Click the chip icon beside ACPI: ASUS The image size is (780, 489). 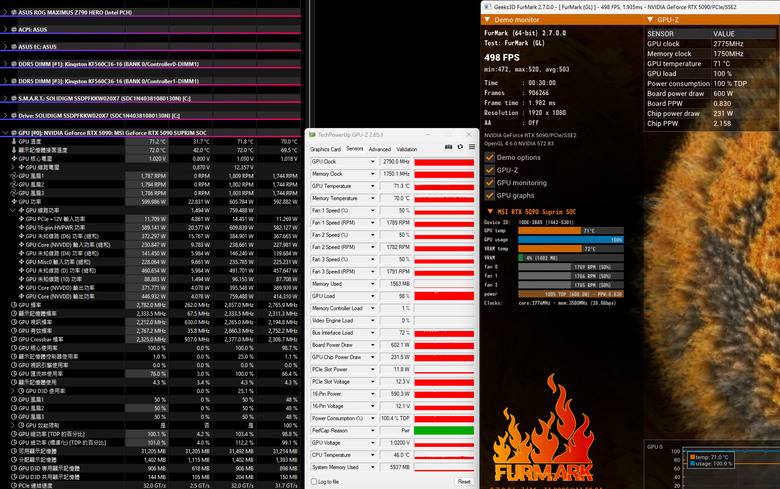tap(14, 30)
